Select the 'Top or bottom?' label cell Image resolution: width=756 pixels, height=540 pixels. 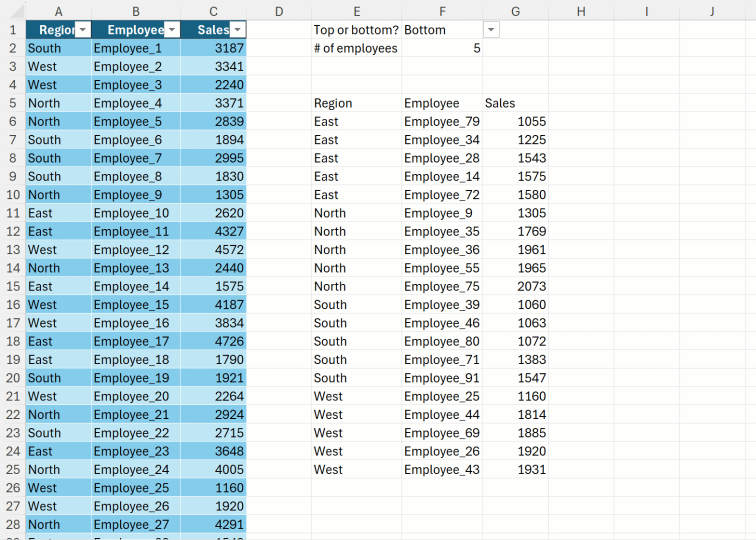click(x=356, y=30)
